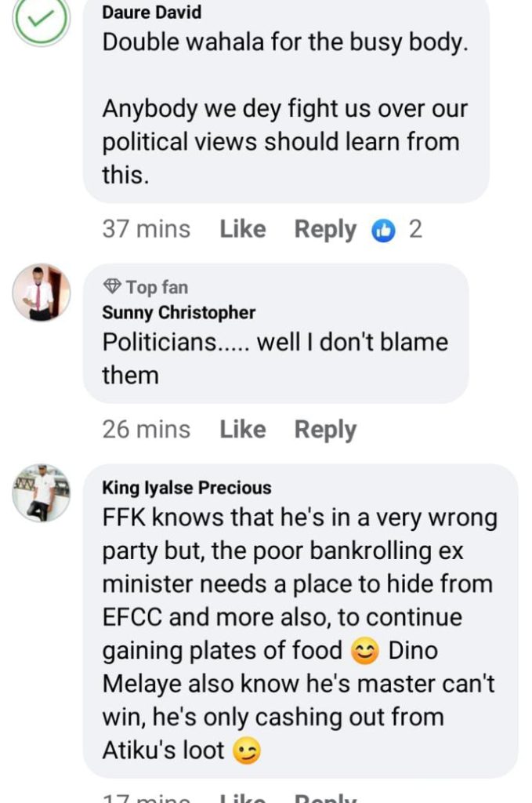The image size is (532, 803).
Task: Like Sunny Christopher's comment
Action: (x=242, y=430)
